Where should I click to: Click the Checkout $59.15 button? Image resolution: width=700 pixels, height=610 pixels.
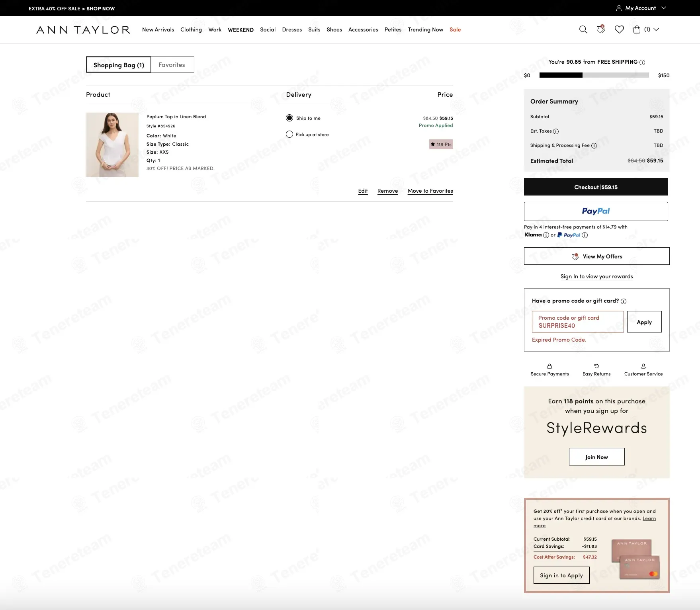(596, 187)
